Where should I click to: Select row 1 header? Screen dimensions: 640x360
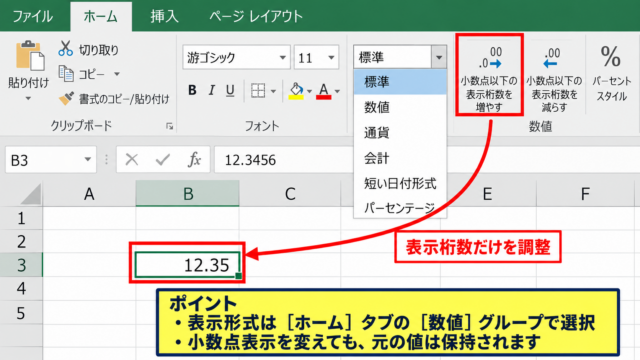tap(21, 218)
